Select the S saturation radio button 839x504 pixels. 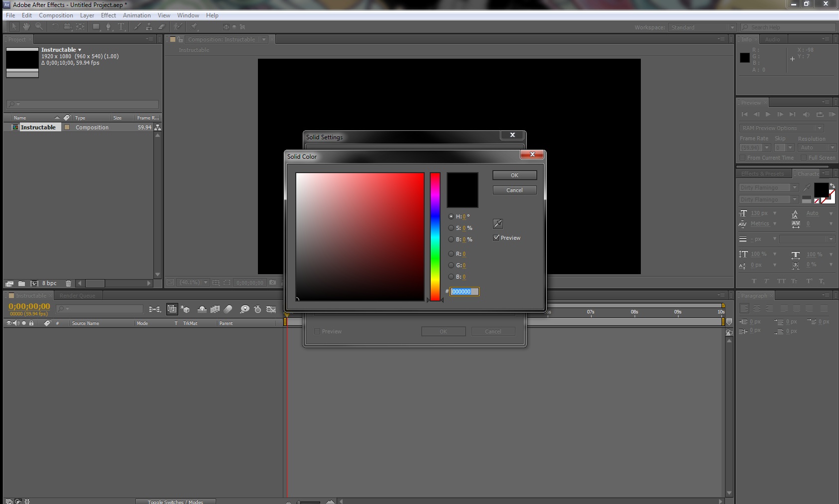tap(451, 228)
